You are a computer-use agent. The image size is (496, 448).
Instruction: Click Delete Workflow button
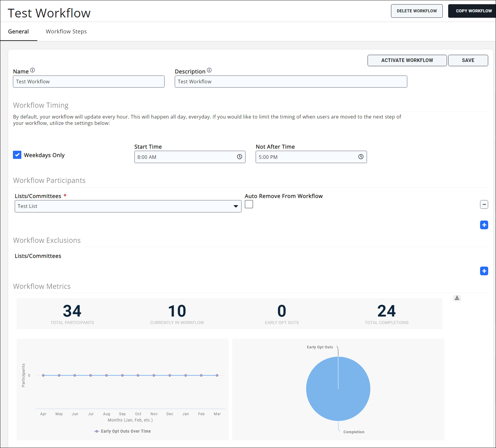(x=416, y=11)
